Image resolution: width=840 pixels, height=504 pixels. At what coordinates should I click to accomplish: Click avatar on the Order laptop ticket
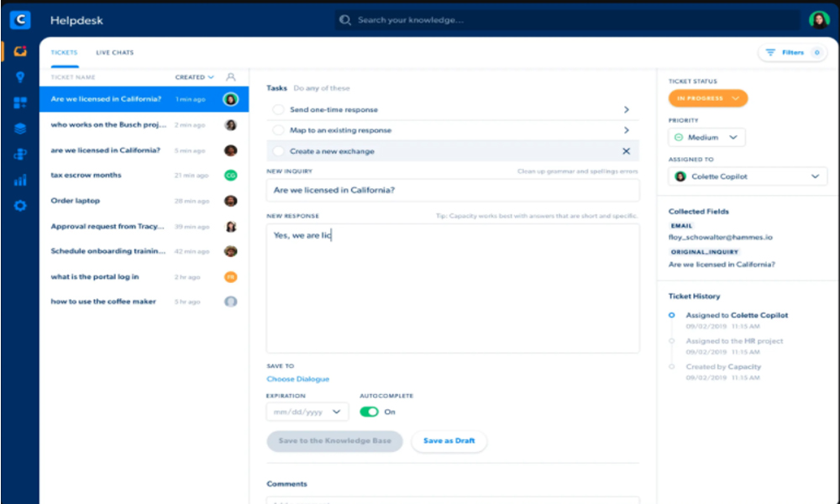point(231,201)
